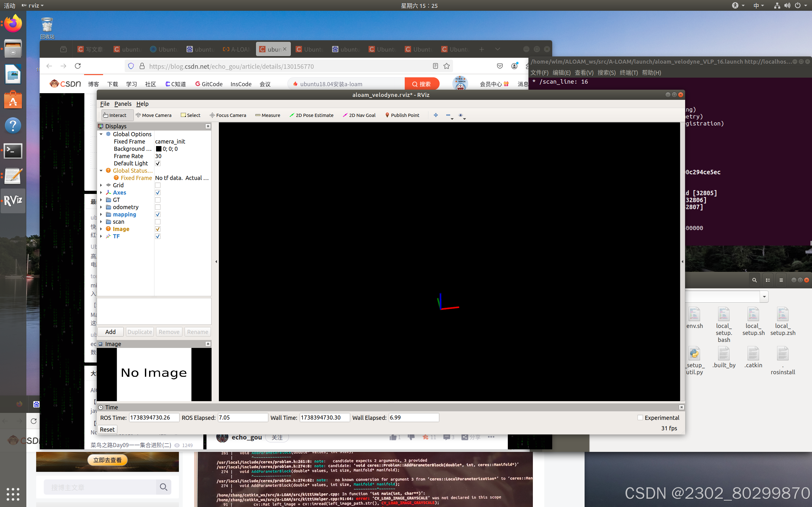Expand the mapping display group

pos(101,215)
